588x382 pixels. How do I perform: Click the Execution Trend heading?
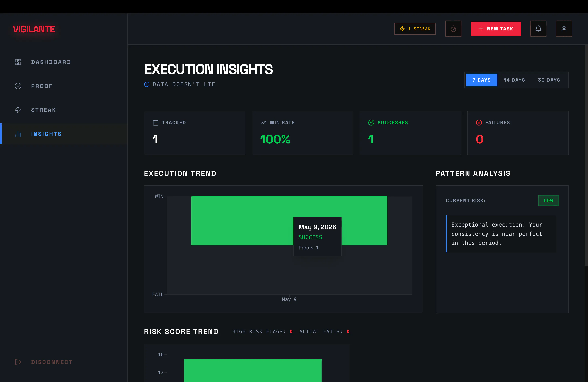pos(180,173)
